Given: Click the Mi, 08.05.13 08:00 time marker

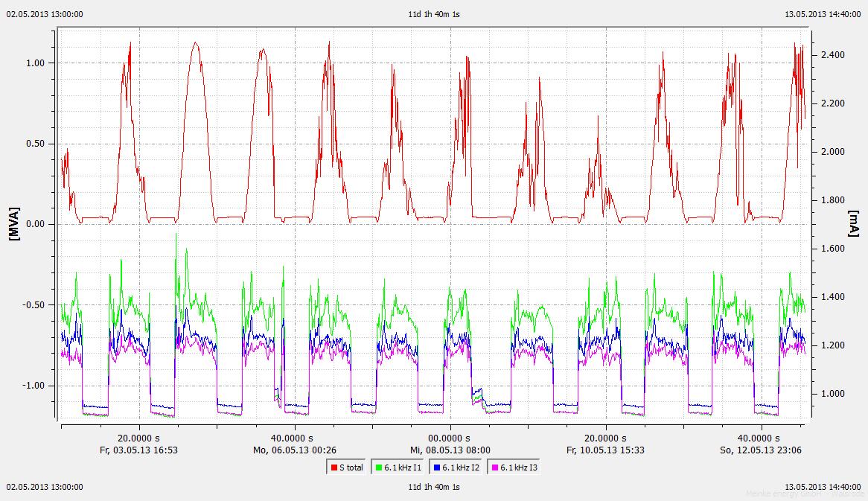Looking at the screenshot, I should [449, 450].
